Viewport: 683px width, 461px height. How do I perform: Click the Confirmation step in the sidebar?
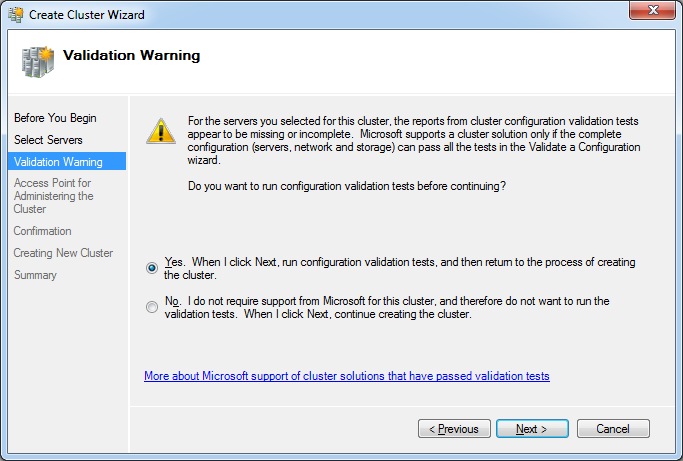coord(42,231)
